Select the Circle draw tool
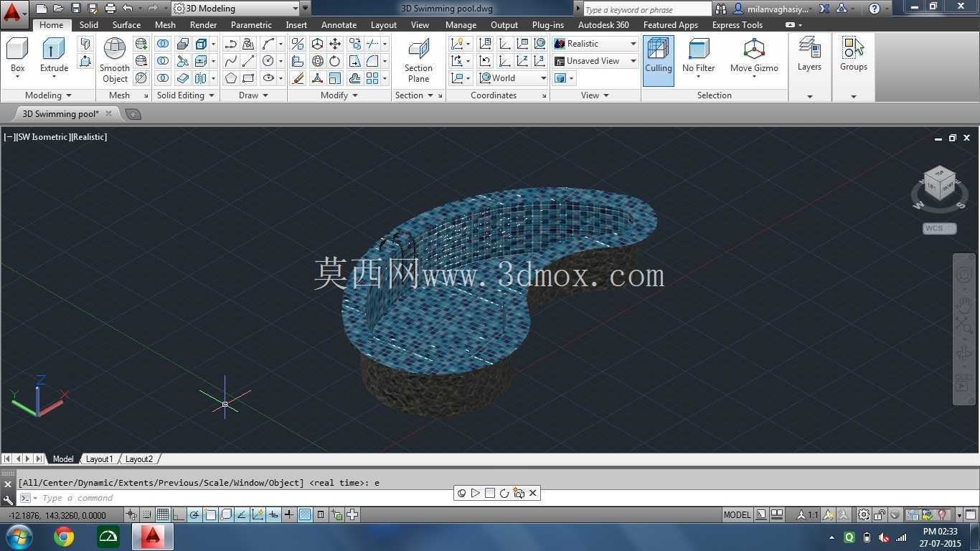Viewport: 980px width, 551px height. [x=268, y=61]
